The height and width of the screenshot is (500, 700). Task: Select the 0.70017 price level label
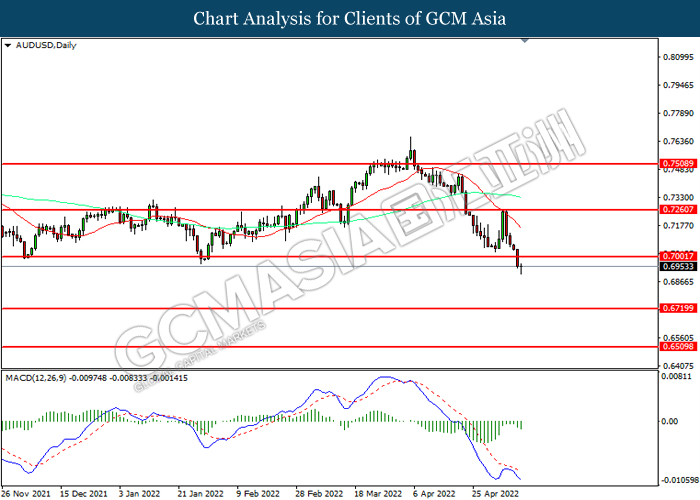pos(678,256)
